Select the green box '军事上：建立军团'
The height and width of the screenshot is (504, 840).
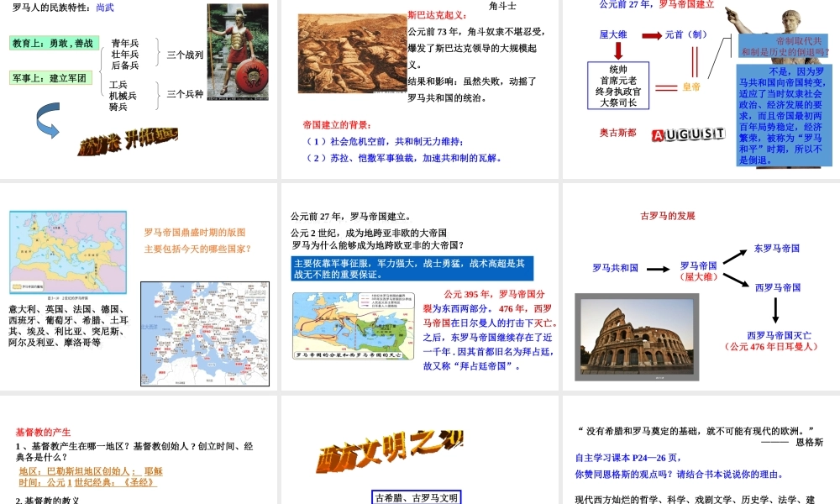51,78
